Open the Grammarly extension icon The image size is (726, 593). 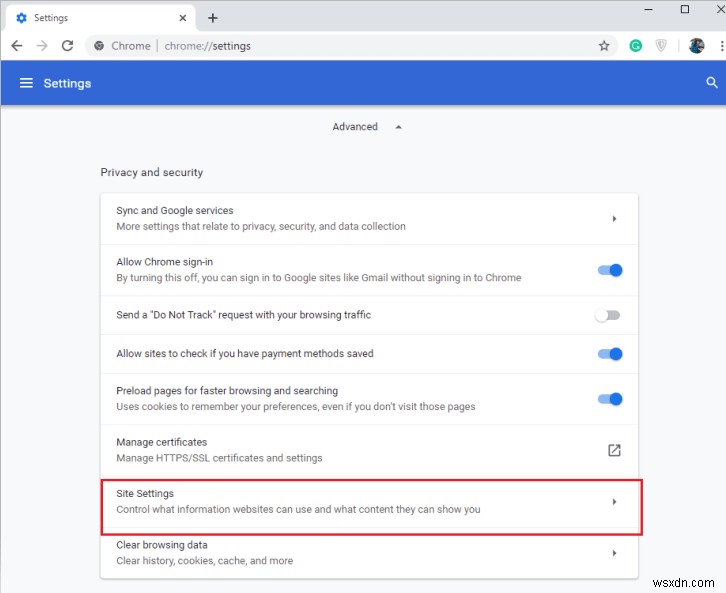coord(635,46)
